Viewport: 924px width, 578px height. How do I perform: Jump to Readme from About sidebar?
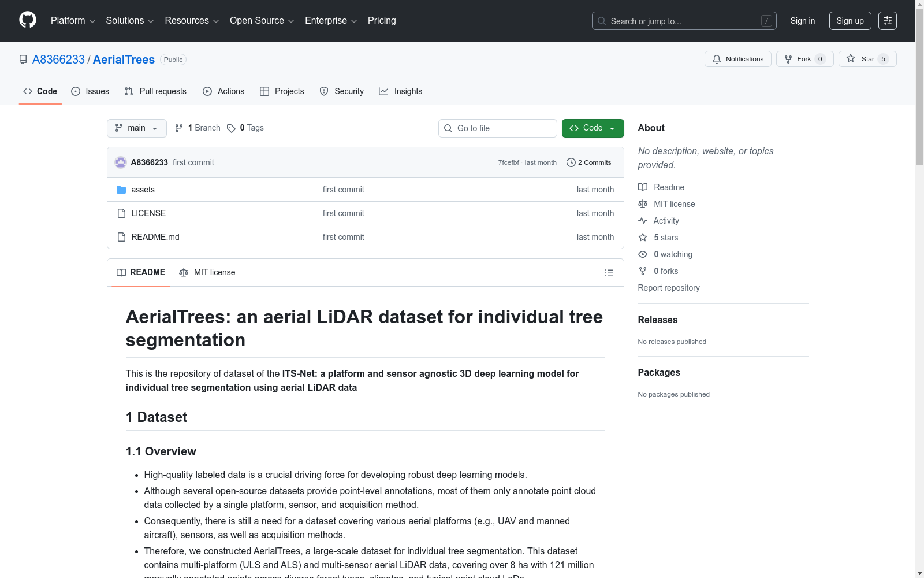[661, 187]
